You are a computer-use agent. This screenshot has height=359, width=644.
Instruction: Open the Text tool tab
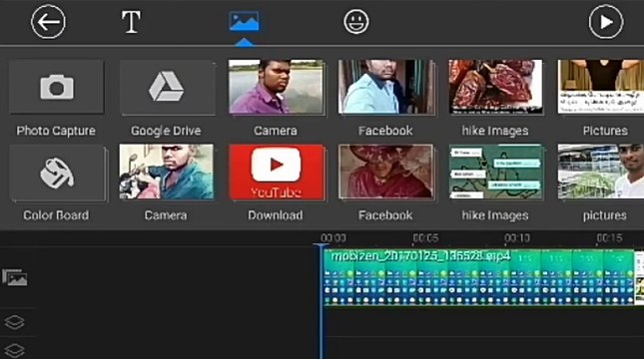point(131,22)
